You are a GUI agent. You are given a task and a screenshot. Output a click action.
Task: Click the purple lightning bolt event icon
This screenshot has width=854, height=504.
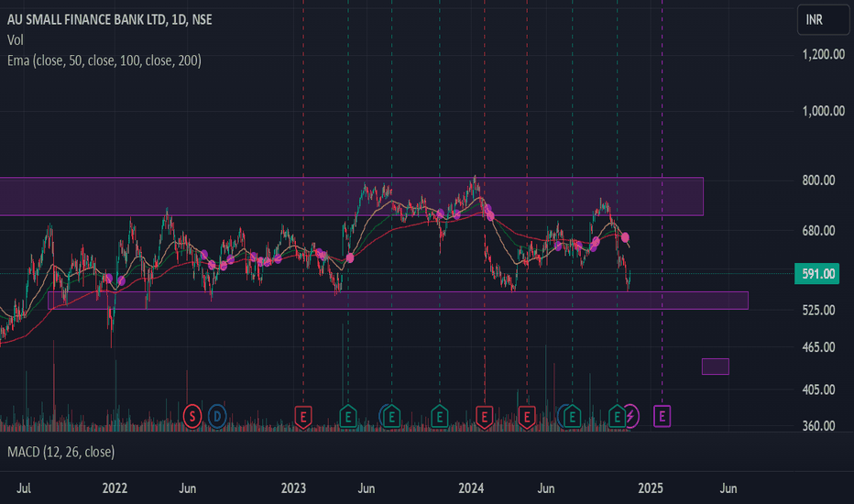tap(631, 417)
